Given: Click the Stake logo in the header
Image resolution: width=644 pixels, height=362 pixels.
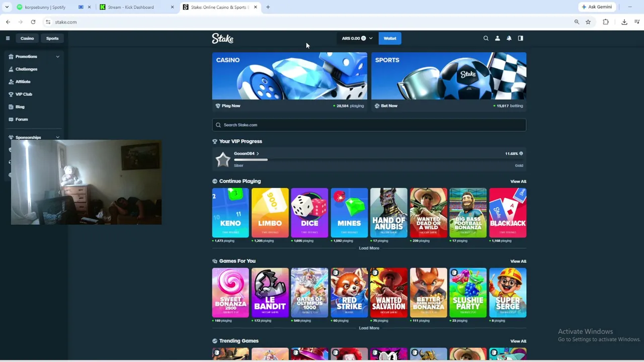Looking at the screenshot, I should click(222, 38).
